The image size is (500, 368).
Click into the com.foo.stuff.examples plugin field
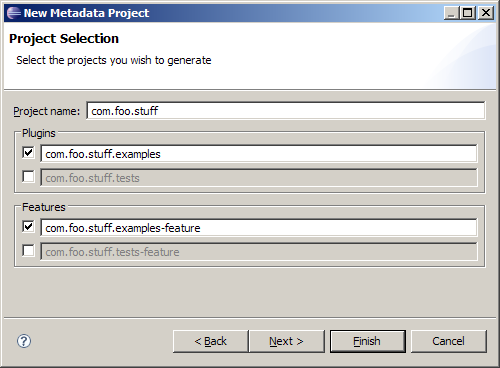click(259, 154)
